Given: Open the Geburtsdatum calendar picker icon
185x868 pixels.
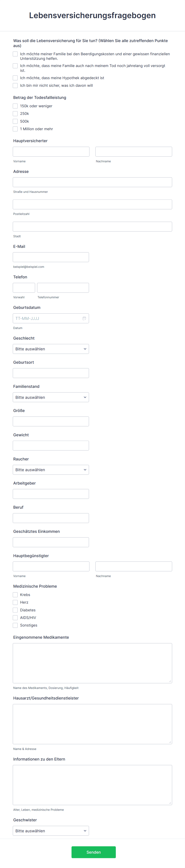Looking at the screenshot, I should pyautogui.click(x=84, y=318).
